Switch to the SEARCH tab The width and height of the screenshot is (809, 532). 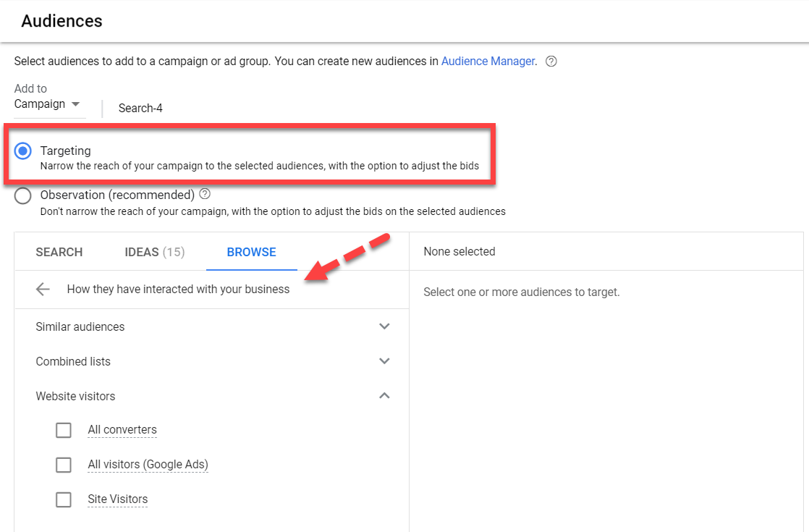tap(59, 252)
